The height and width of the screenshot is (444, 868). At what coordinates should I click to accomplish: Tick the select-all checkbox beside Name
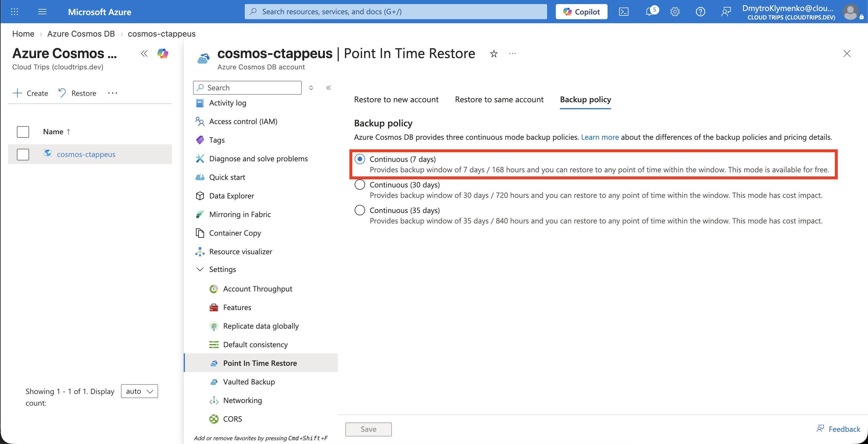[23, 132]
